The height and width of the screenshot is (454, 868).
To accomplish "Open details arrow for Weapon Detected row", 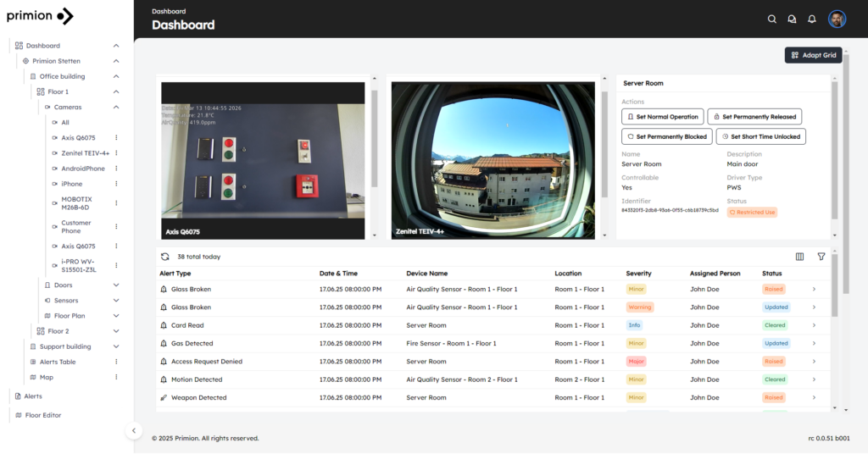I will tap(814, 397).
